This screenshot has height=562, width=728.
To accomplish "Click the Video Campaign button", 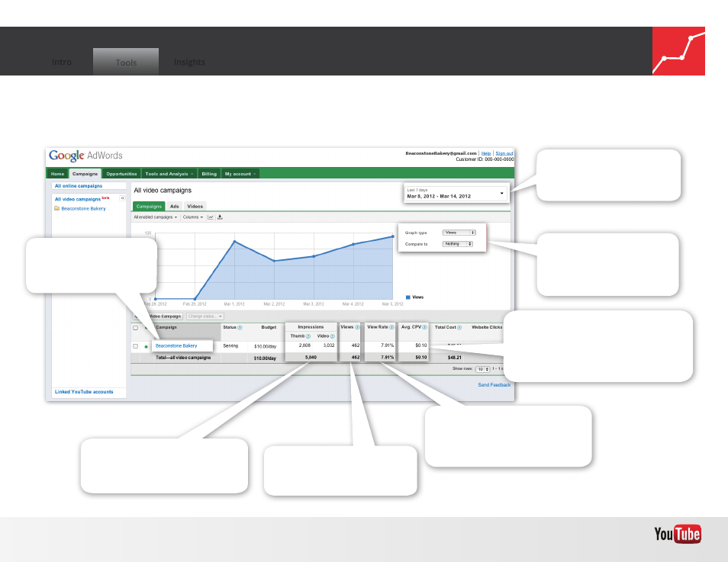I will tap(164, 316).
